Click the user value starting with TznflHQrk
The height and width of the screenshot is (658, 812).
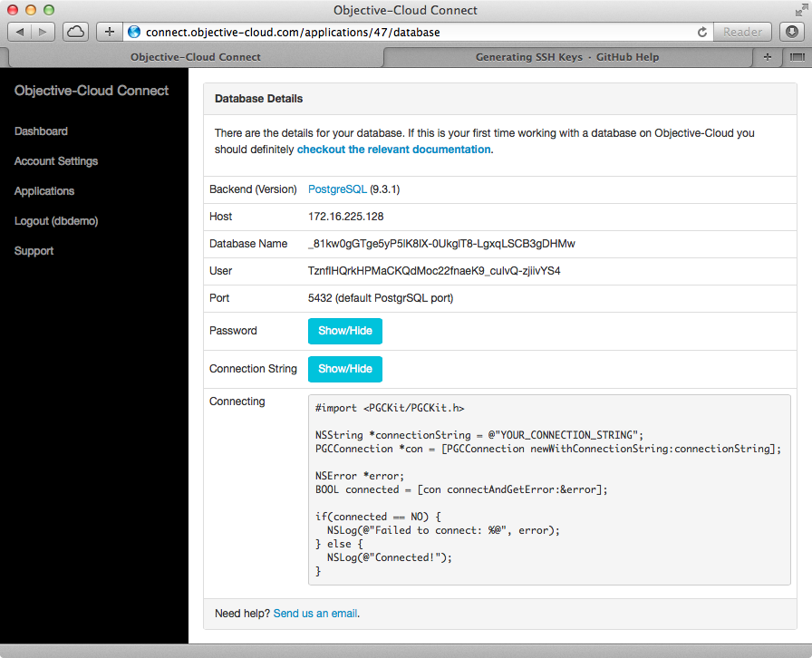pos(434,271)
